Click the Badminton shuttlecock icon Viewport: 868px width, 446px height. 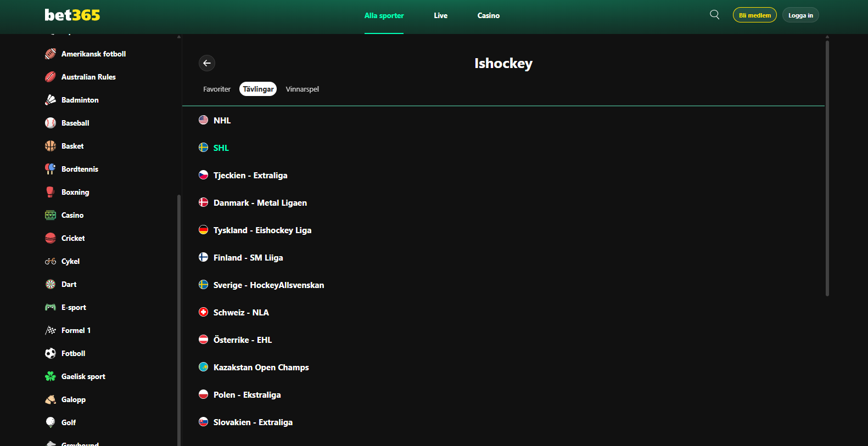(51, 100)
